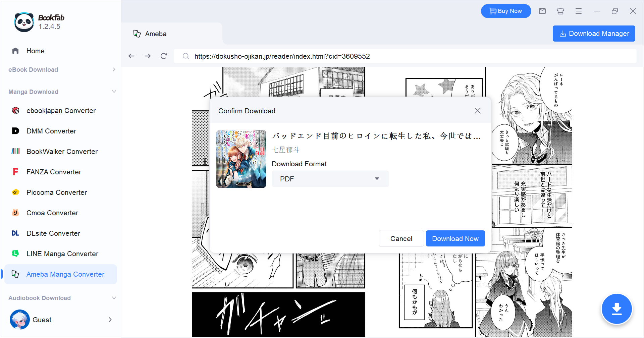Select the Ameba Manga Converter icon
Screen dimensions: 644x338
[15, 274]
